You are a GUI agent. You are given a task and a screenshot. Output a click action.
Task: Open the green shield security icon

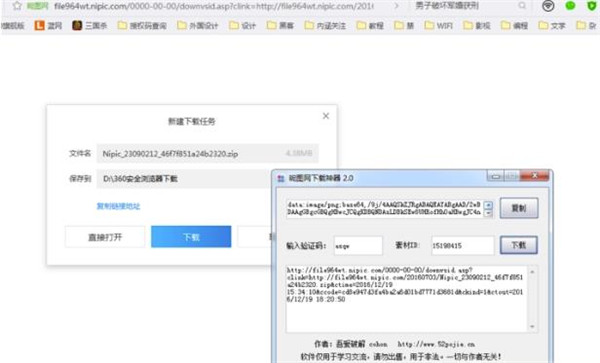tap(592, 6)
